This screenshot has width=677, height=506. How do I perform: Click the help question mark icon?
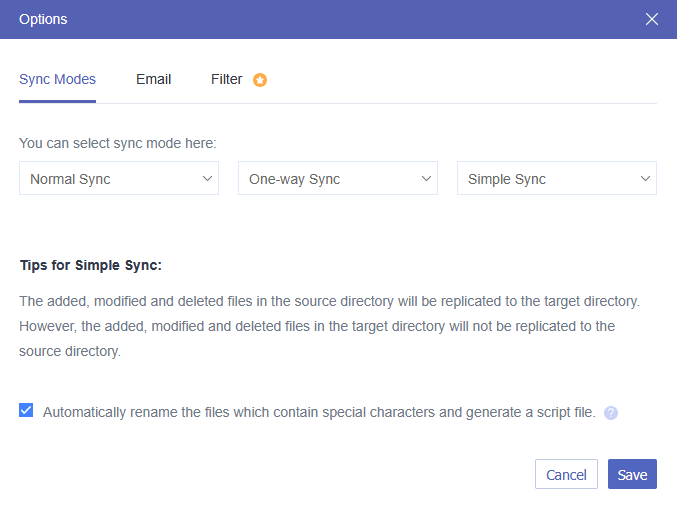(x=611, y=412)
